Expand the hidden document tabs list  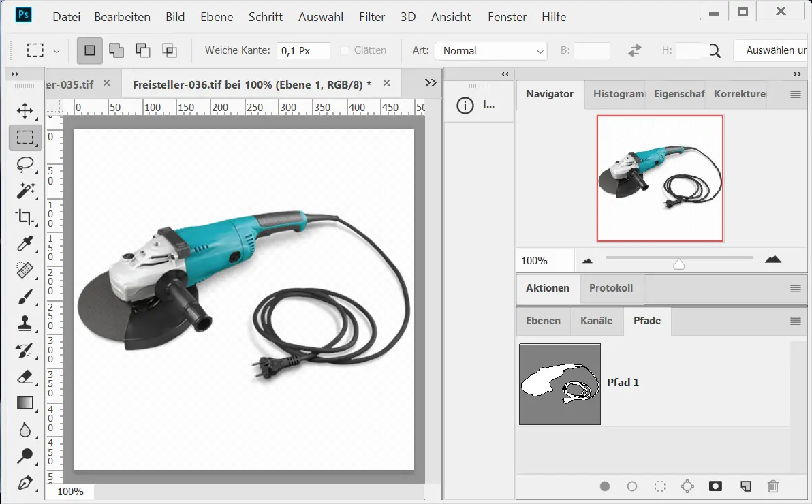click(430, 83)
